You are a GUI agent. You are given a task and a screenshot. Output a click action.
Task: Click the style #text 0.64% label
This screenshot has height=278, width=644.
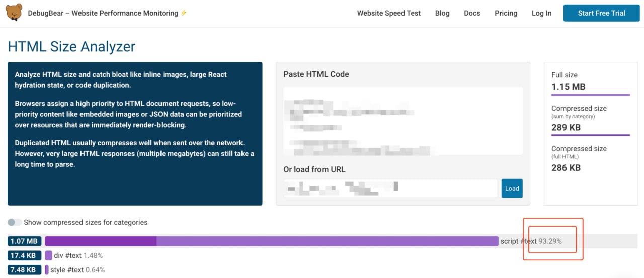point(77,270)
